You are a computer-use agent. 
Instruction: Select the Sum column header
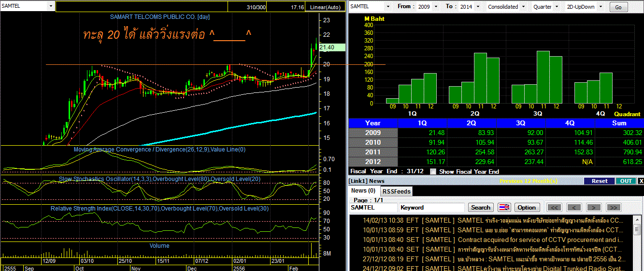point(619,123)
